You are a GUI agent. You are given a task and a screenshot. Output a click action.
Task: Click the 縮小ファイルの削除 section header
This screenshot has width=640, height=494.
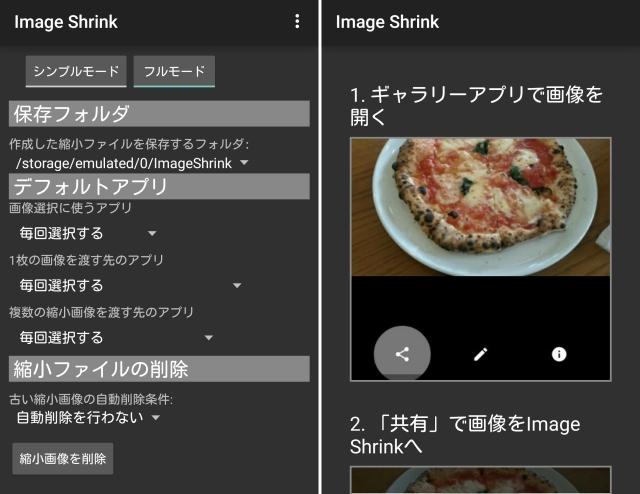[159, 369]
